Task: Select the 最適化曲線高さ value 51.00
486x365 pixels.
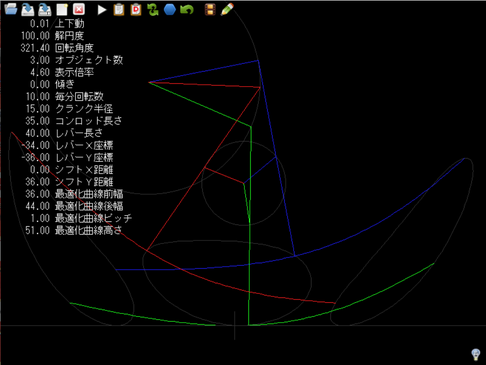Action: pyautogui.click(x=37, y=230)
